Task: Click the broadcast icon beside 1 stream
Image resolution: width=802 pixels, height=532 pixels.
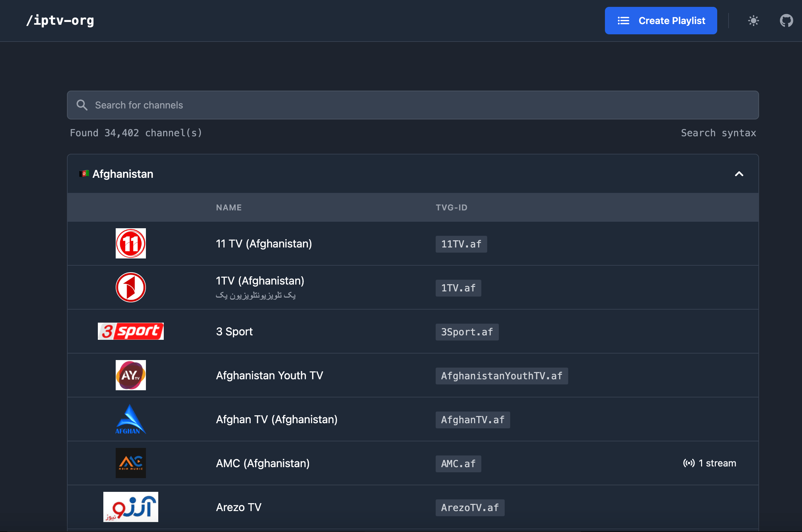Action: tap(689, 463)
